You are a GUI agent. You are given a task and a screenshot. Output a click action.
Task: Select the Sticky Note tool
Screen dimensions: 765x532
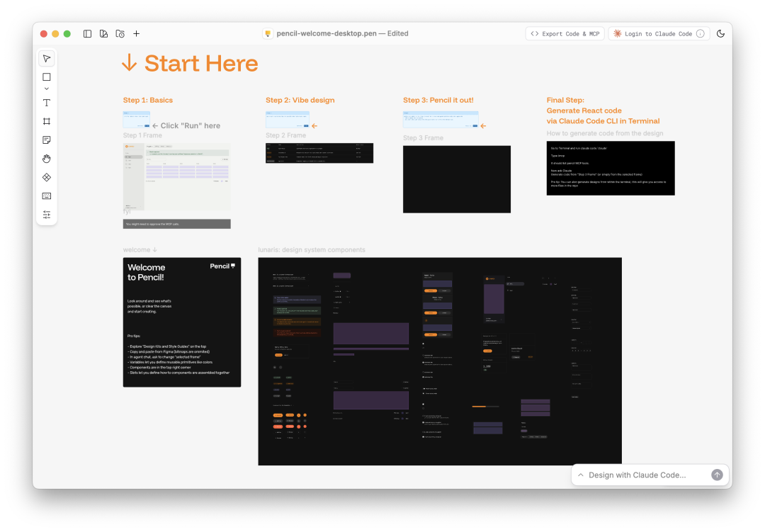pyautogui.click(x=47, y=140)
